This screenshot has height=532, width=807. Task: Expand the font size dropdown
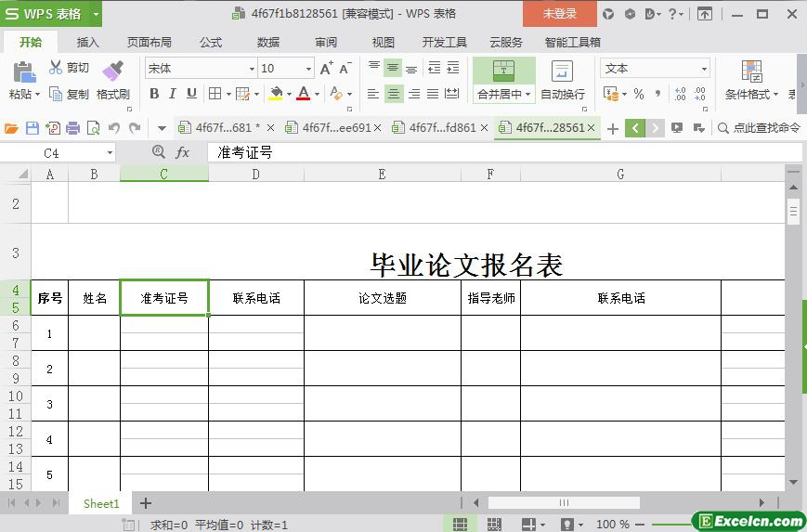pos(308,69)
